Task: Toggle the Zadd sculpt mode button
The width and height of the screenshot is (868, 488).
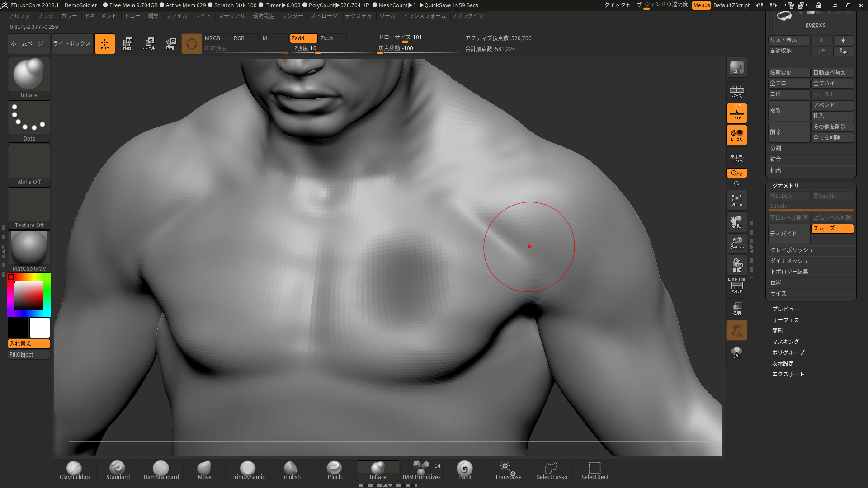Action: pos(299,38)
